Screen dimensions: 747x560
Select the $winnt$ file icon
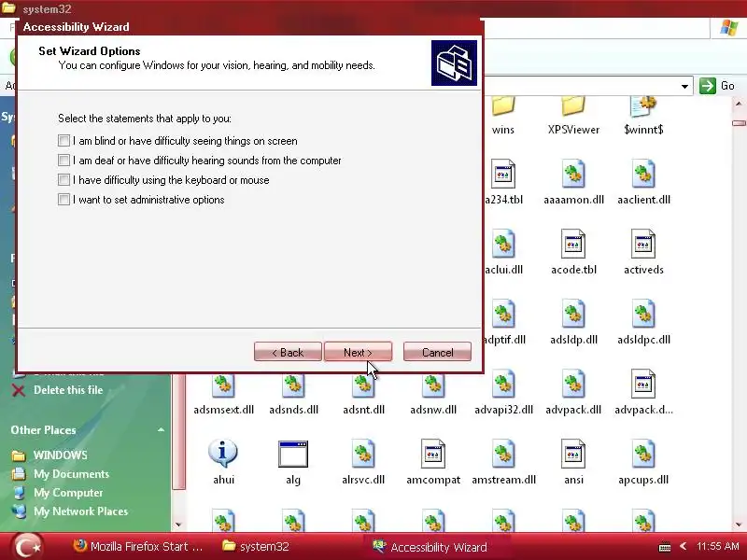(x=643, y=106)
